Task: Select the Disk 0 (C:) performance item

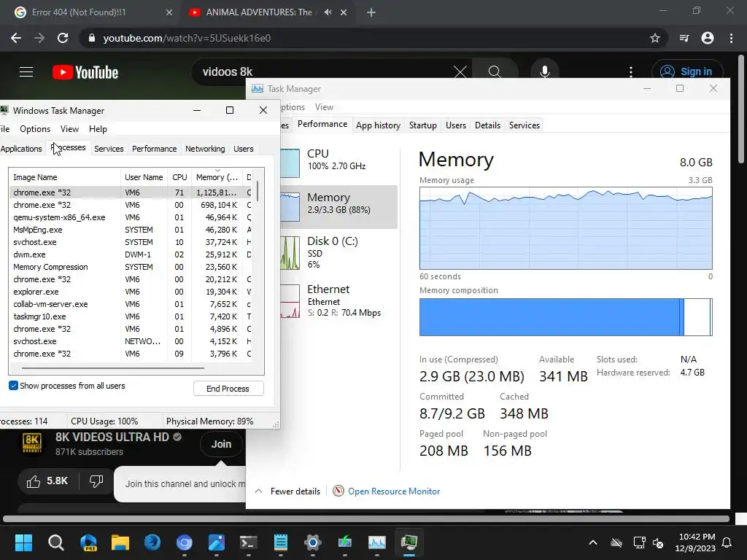Action: tap(338, 252)
